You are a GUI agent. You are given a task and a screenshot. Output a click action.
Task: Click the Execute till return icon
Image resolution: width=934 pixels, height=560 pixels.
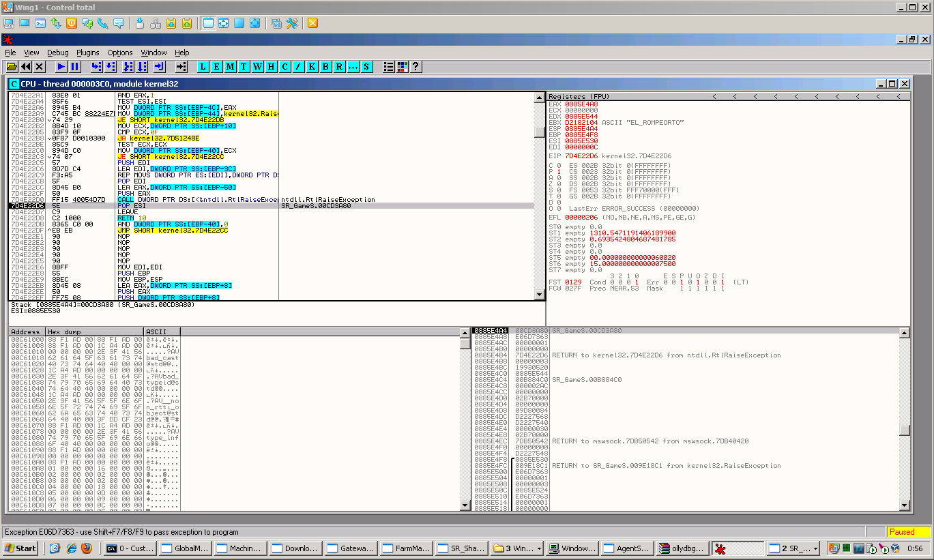click(x=160, y=66)
